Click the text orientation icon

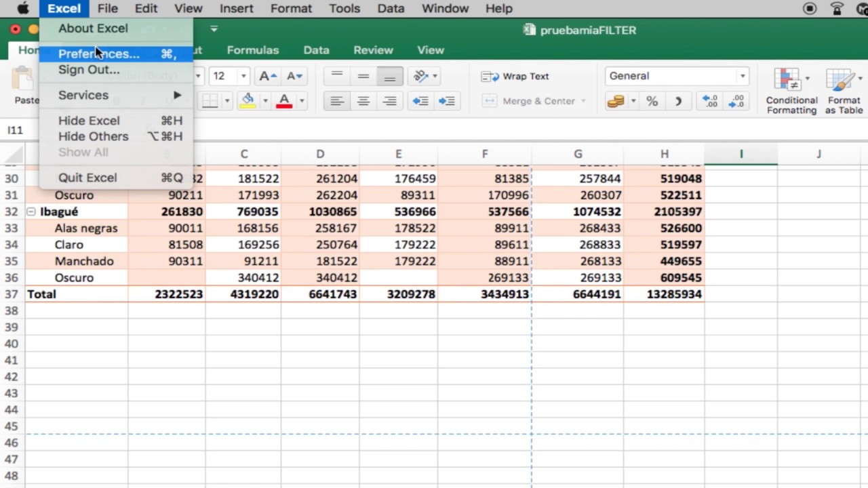pyautogui.click(x=421, y=76)
